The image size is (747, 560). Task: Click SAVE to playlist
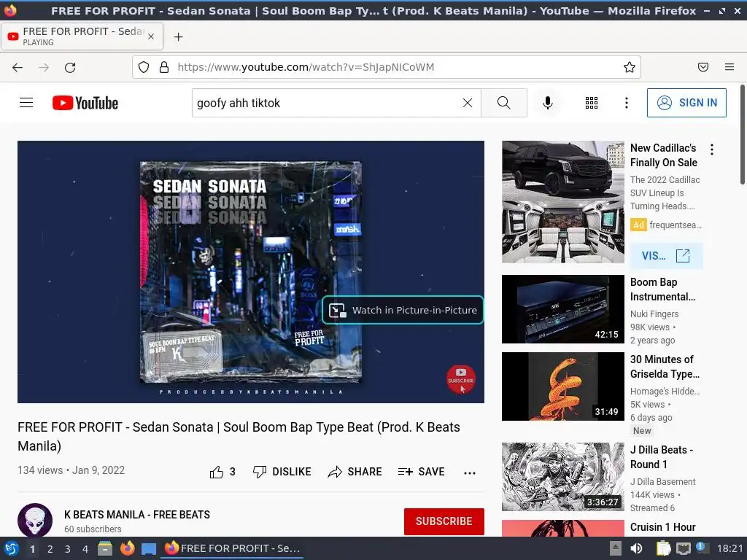(x=421, y=472)
